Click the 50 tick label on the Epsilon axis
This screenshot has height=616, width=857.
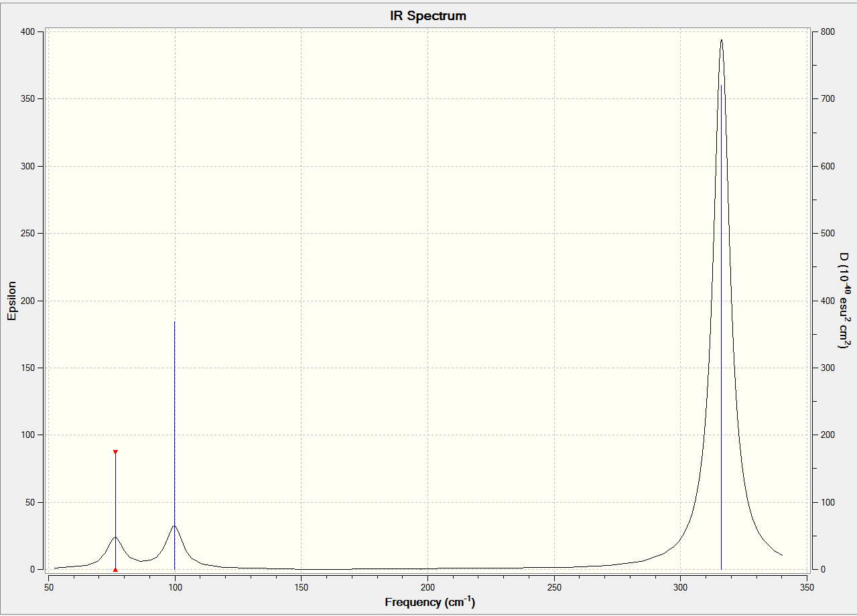(29, 502)
